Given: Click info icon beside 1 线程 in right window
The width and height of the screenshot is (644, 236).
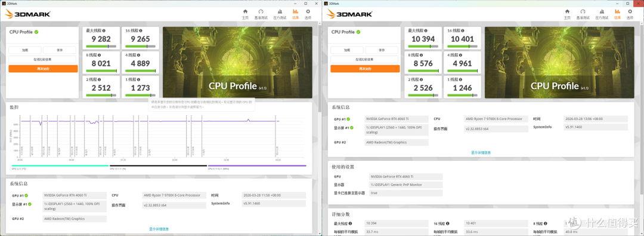Looking at the screenshot, I should (x=460, y=79).
